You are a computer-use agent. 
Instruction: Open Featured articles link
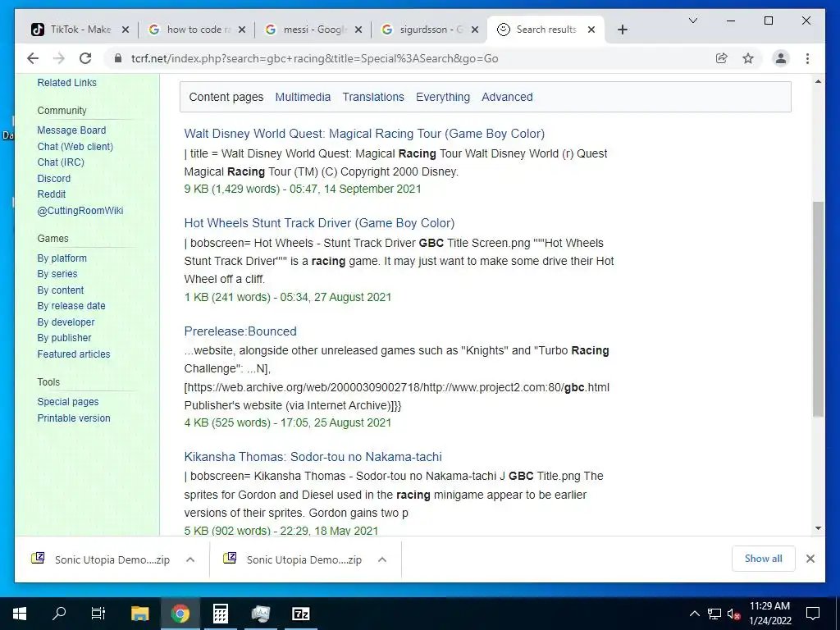tap(73, 354)
